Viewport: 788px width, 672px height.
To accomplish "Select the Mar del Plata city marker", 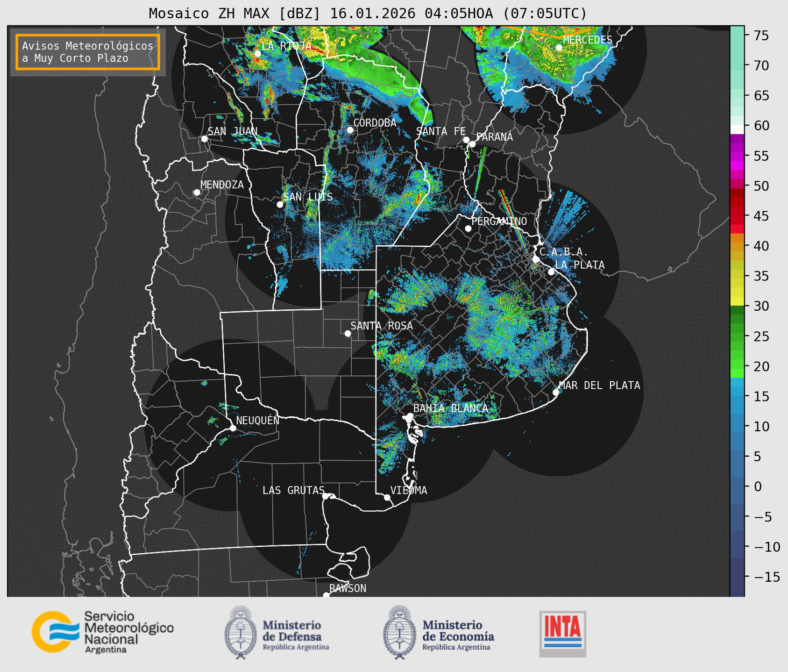I will (x=556, y=393).
